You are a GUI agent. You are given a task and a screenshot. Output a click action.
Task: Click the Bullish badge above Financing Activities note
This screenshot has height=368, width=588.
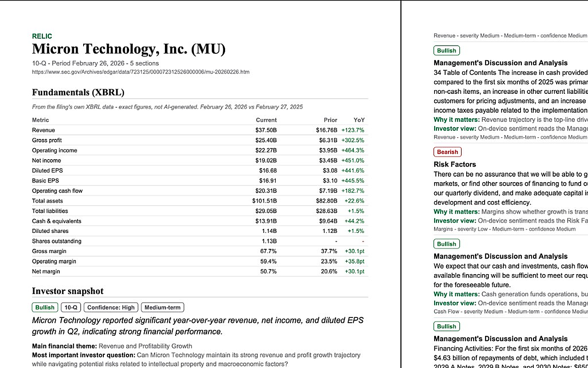point(447,326)
